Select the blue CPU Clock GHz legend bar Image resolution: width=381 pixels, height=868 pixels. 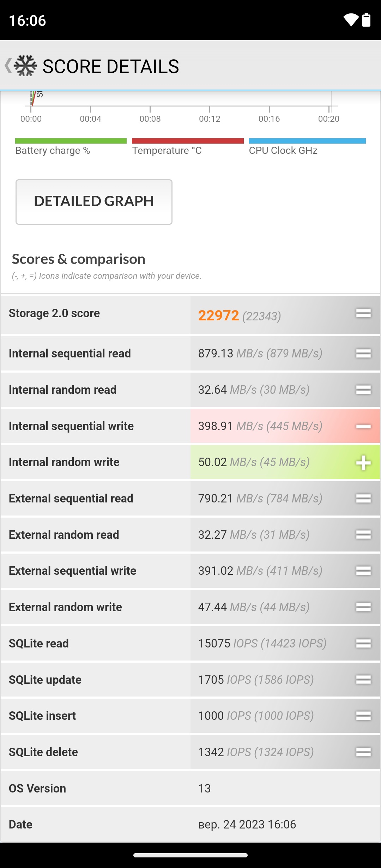click(x=307, y=141)
